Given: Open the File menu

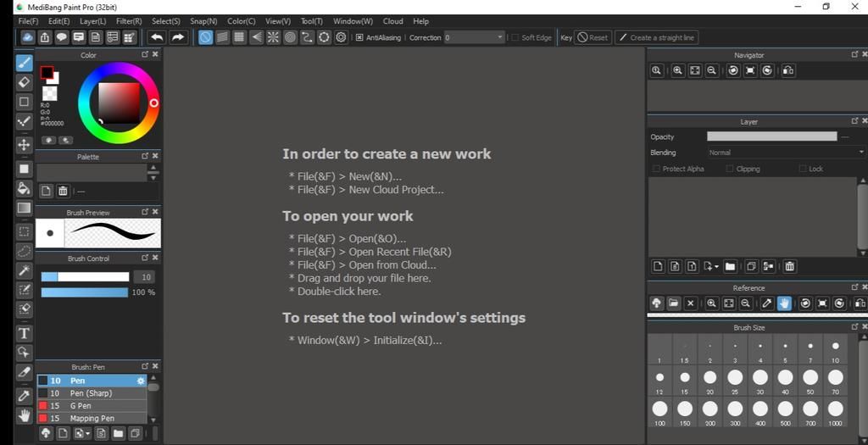Looking at the screenshot, I should [x=28, y=21].
